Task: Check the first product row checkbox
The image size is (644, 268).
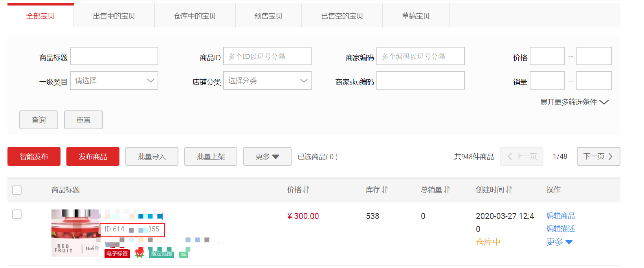Action: pyautogui.click(x=17, y=214)
